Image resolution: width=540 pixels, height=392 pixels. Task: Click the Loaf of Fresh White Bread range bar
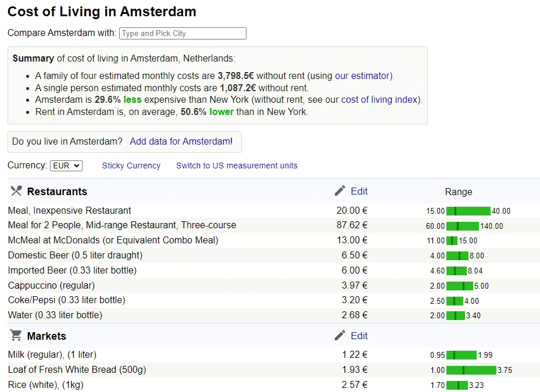[471, 370]
